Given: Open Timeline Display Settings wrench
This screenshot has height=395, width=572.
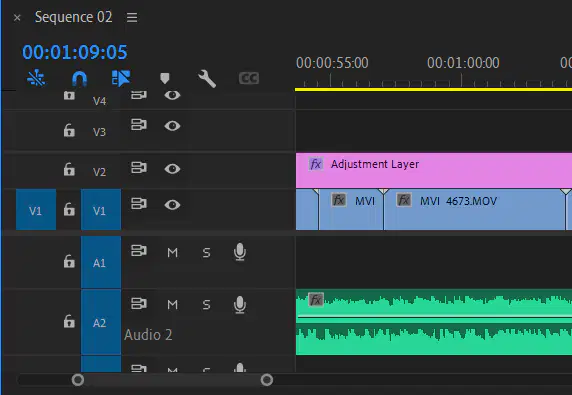Looking at the screenshot, I should pyautogui.click(x=207, y=79).
